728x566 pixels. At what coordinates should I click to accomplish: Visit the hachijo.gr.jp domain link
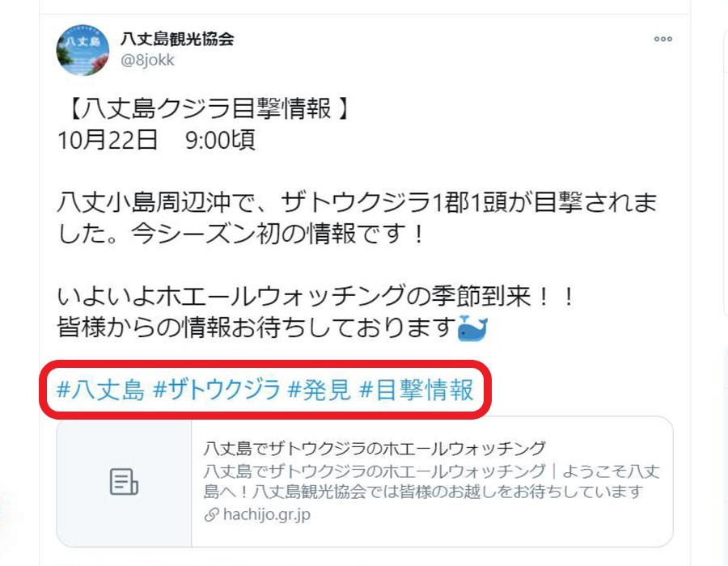[266, 514]
